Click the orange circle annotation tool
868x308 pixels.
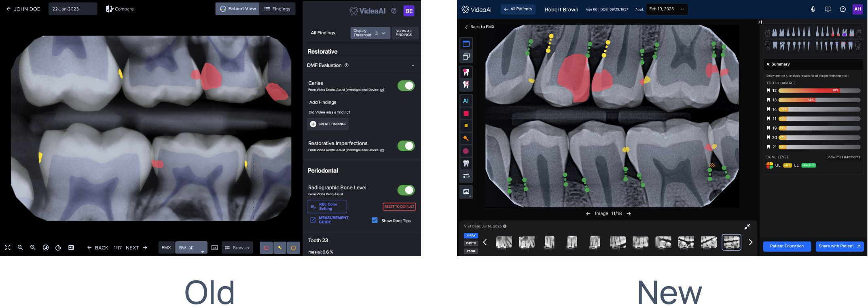[293, 248]
